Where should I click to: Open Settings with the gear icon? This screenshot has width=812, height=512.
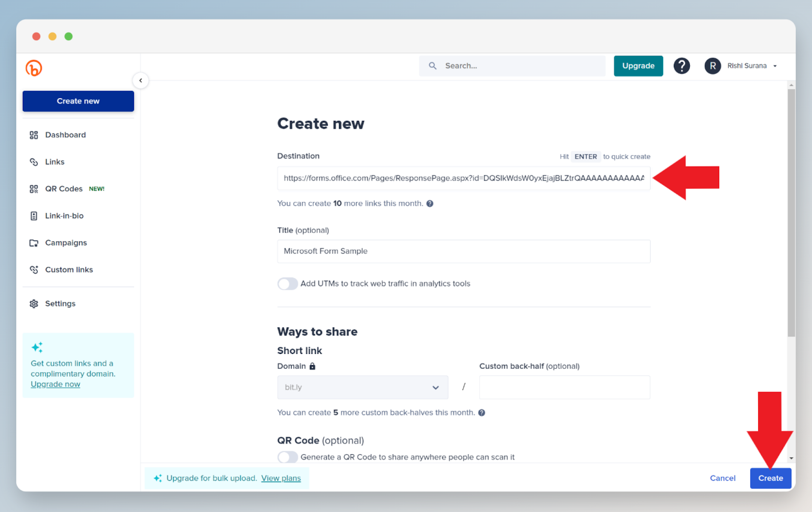click(x=33, y=303)
